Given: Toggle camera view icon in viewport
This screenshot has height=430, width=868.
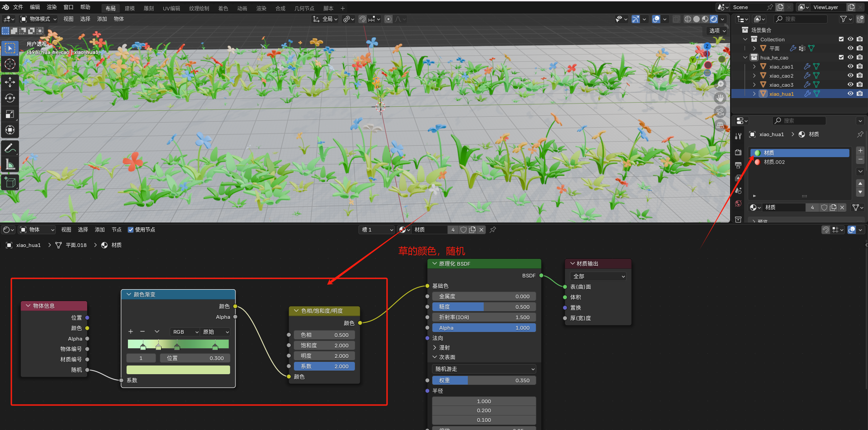Looking at the screenshot, I should click(721, 111).
